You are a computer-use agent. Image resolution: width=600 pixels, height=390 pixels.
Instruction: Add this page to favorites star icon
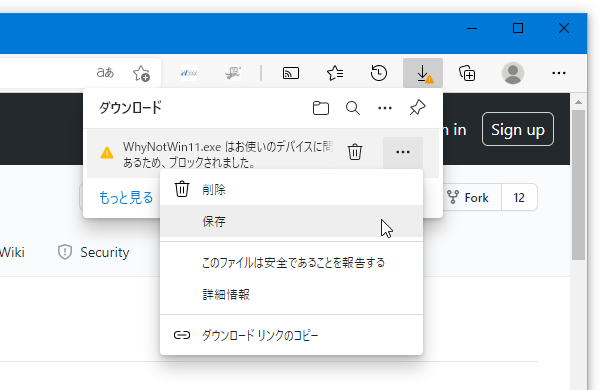[x=141, y=73]
